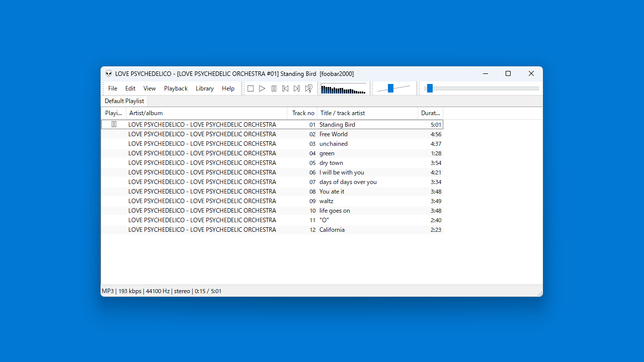Click the Stop playback button

tap(251, 88)
